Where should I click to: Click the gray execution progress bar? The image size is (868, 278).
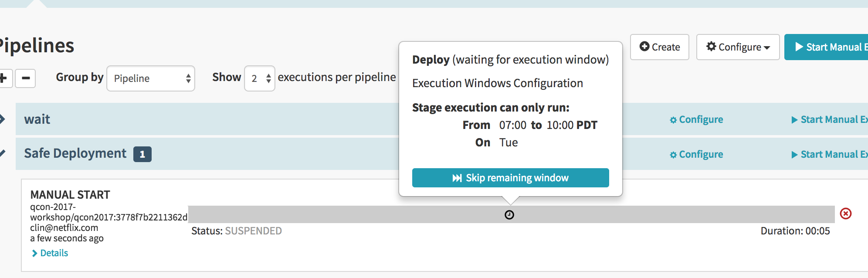point(511,214)
